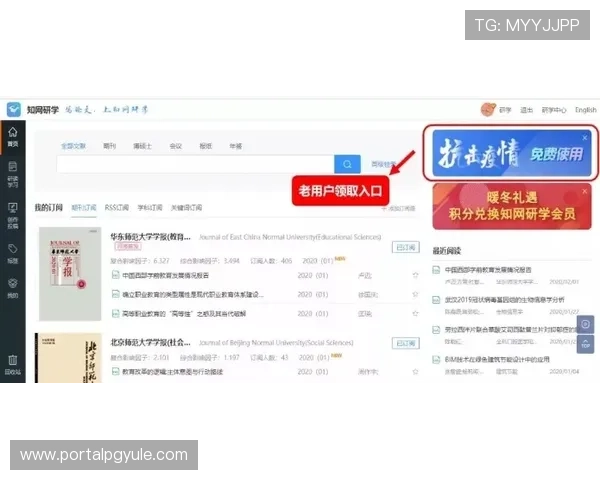This screenshot has height=480, width=600.
Task: Switch to the 期刊订阅 tab
Action: point(84,207)
